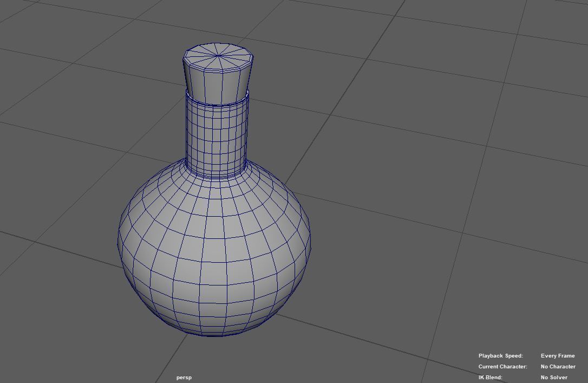Click the 'IK Blend:' HUD label
The height and width of the screenshot is (383, 588).
[490, 378]
